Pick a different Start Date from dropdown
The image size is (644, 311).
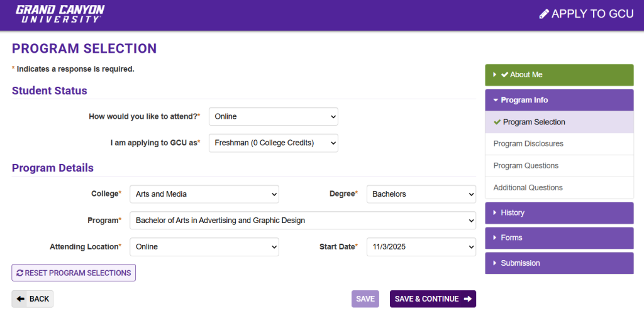pos(421,247)
